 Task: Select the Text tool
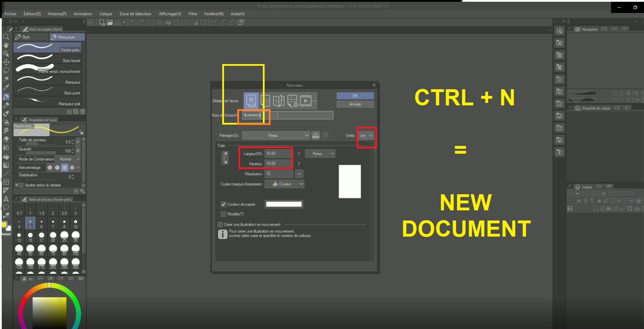click(x=6, y=199)
